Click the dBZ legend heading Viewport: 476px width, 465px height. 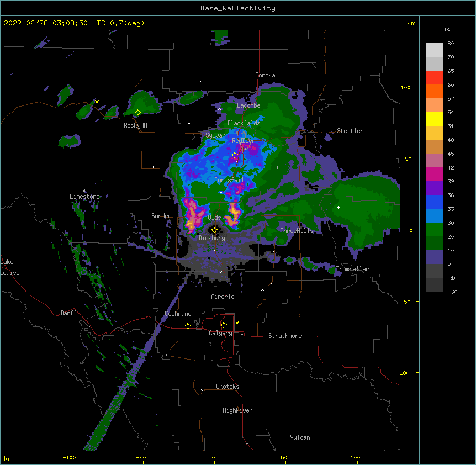coord(447,30)
